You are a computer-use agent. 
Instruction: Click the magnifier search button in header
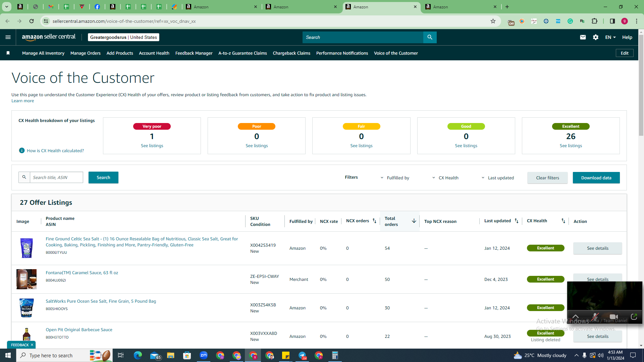(x=430, y=37)
